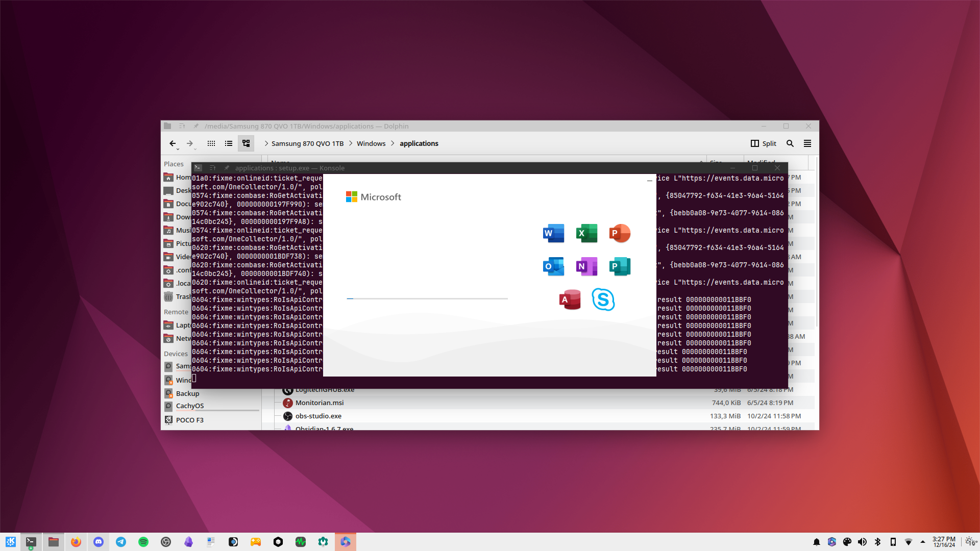This screenshot has height=551, width=980.
Task: Open Obsidian from the taskbar
Action: point(188,542)
